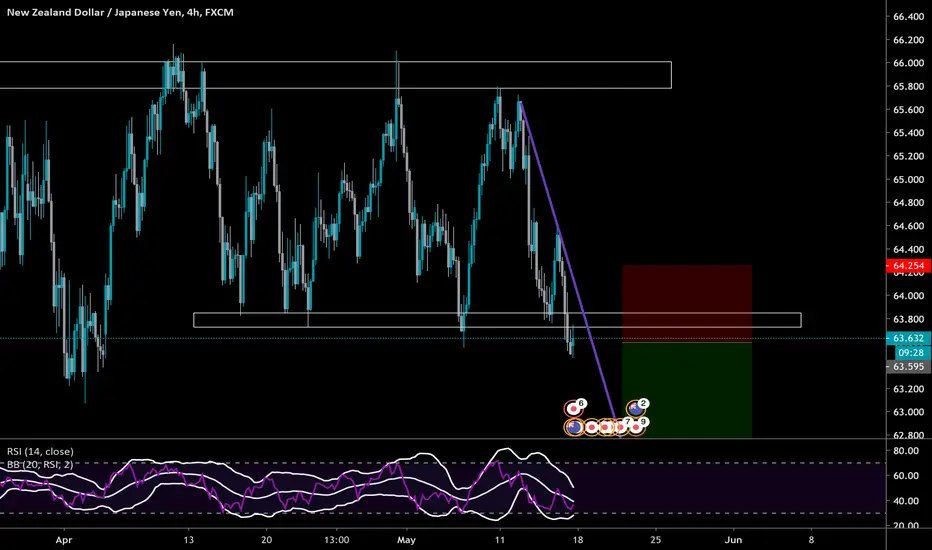The width and height of the screenshot is (932, 550).
Task: Click the 25 date on time axis
Action: click(x=655, y=540)
